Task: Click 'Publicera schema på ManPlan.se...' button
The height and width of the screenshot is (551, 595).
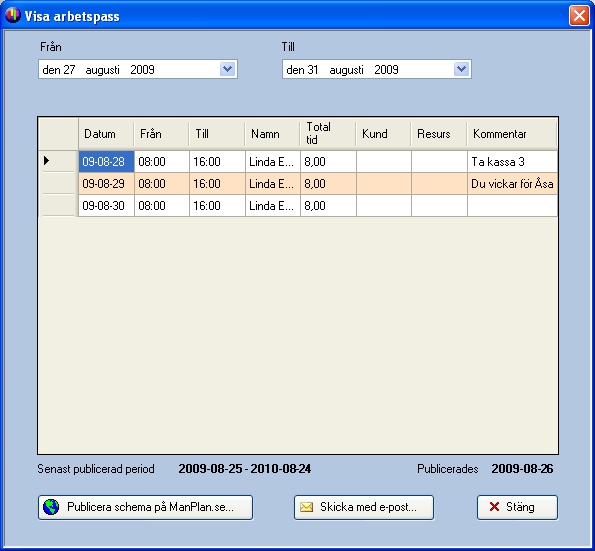Action: coord(145,507)
